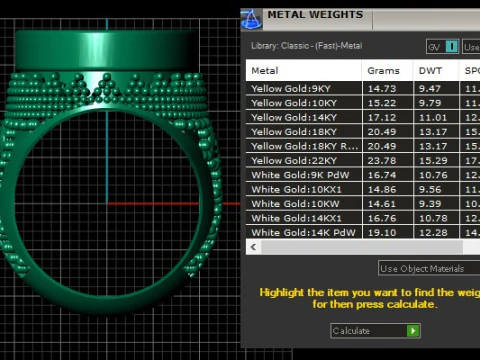Viewport: 480px width, 360px height.
Task: Select row White Gold:14K PdW
Action: coord(363,232)
